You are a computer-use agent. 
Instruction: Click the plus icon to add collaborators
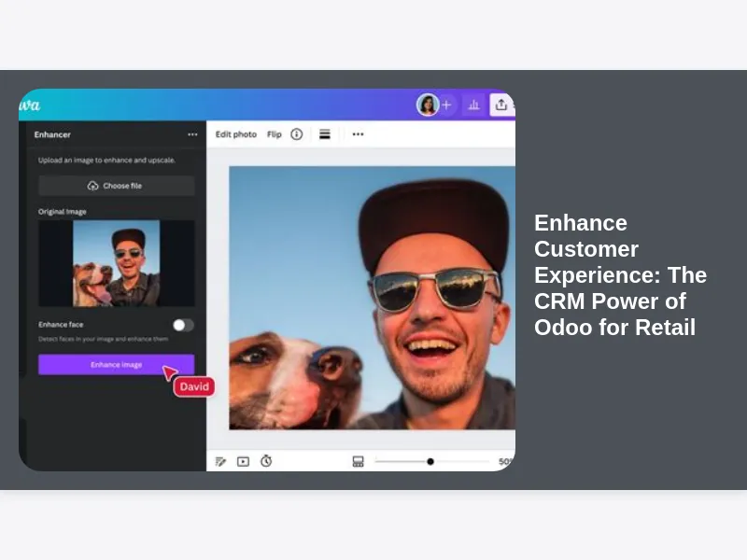[x=446, y=105]
